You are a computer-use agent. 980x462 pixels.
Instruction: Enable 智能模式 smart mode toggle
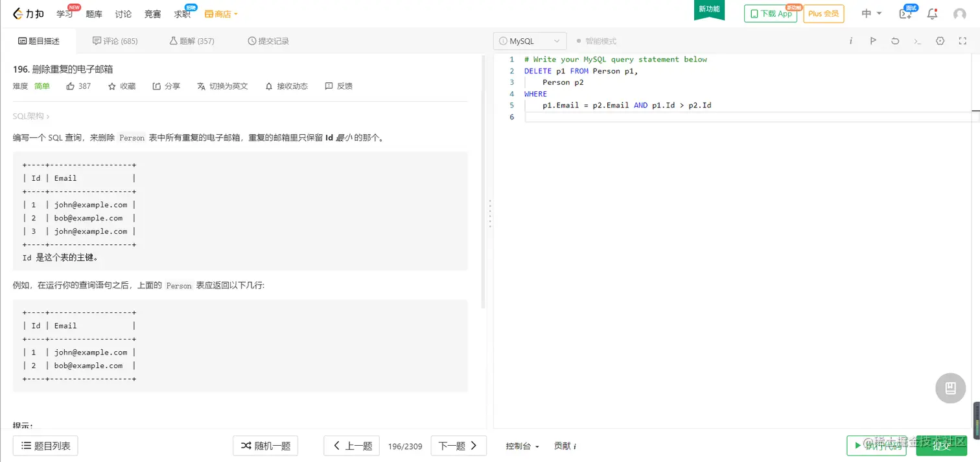[594, 40]
